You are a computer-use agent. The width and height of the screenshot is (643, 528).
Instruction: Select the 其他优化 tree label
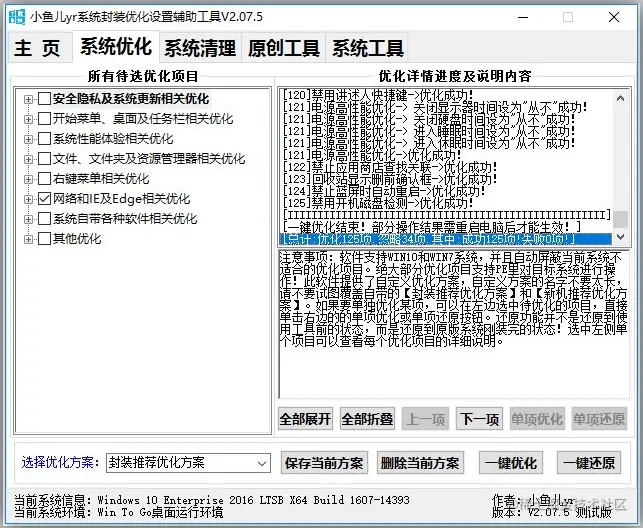77,239
